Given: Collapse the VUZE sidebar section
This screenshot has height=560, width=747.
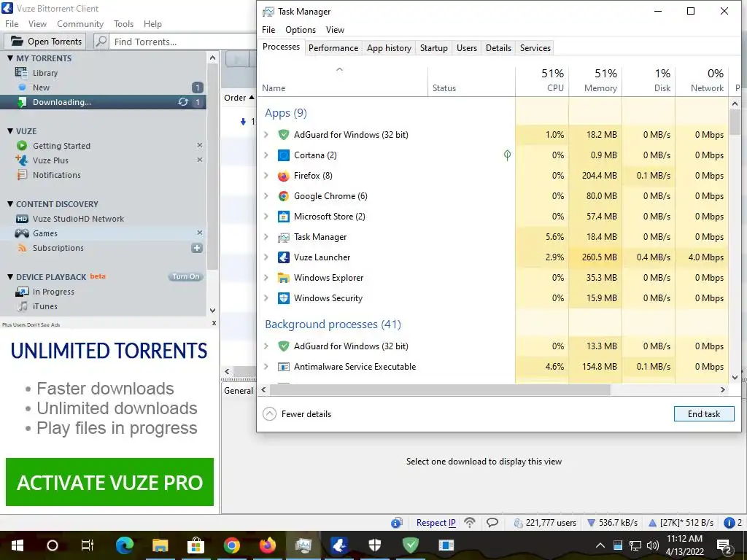Looking at the screenshot, I should pos(10,131).
